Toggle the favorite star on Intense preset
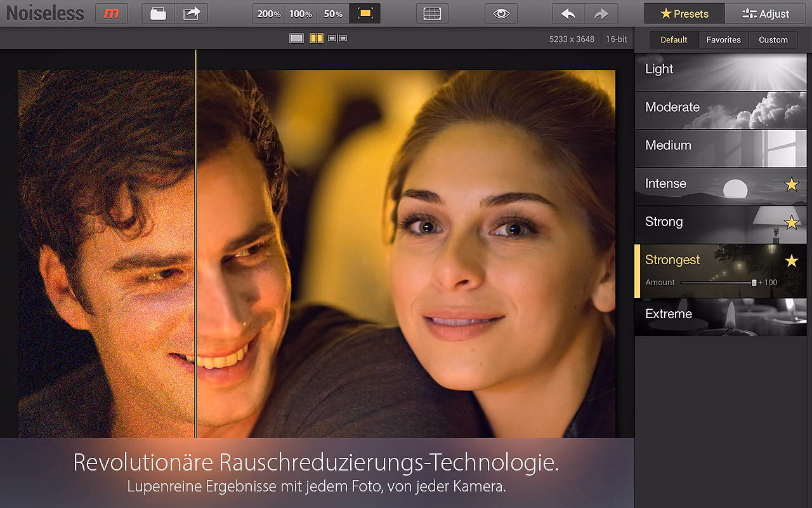Viewport: 812px width, 508px height. tap(791, 184)
